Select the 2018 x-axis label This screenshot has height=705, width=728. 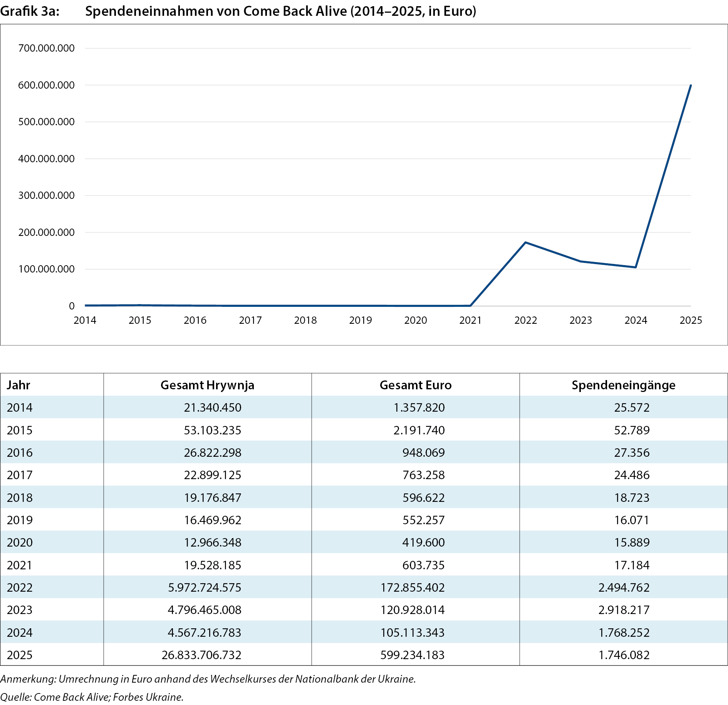[305, 320]
